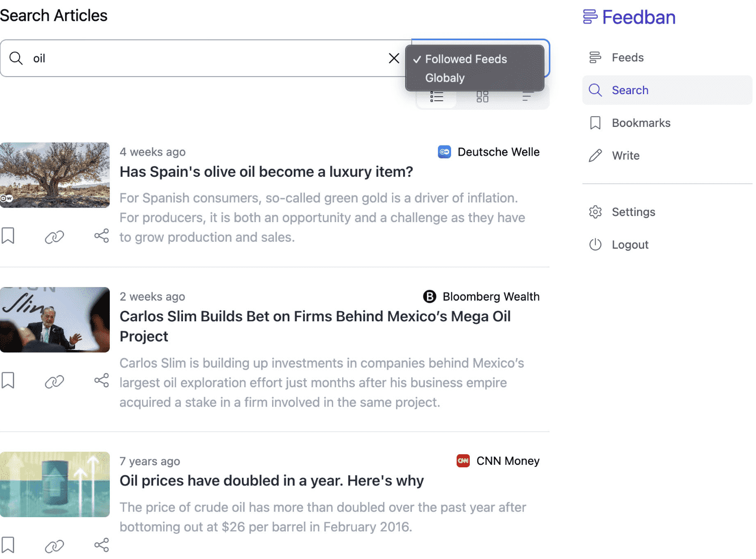756x559 pixels.
Task: Open the Write page
Action: click(625, 156)
